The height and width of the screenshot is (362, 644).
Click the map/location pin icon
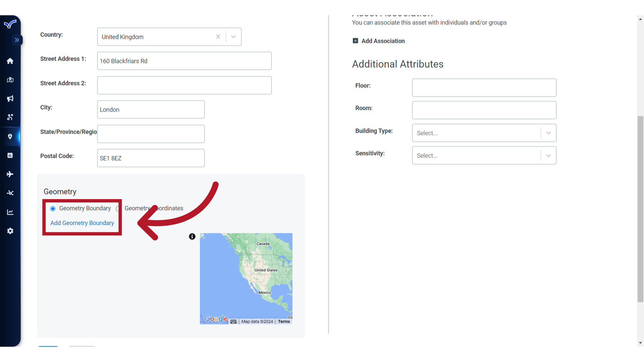[x=10, y=136]
